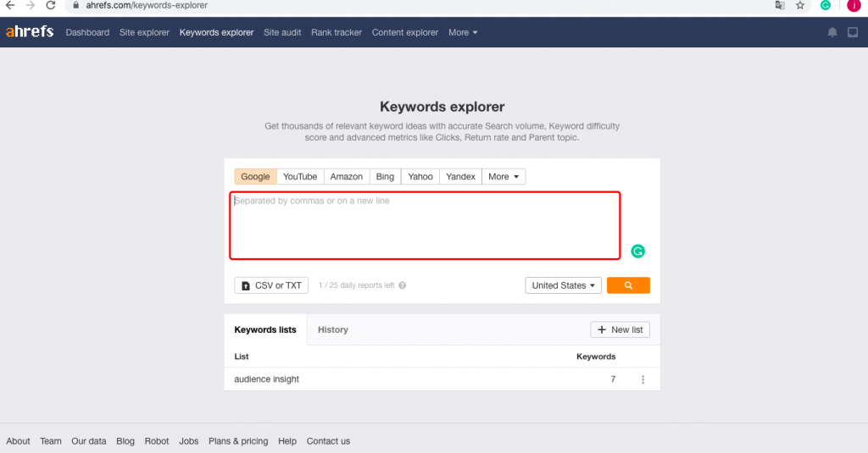Click the Keywords column header
The height and width of the screenshot is (453, 868).
(596, 356)
